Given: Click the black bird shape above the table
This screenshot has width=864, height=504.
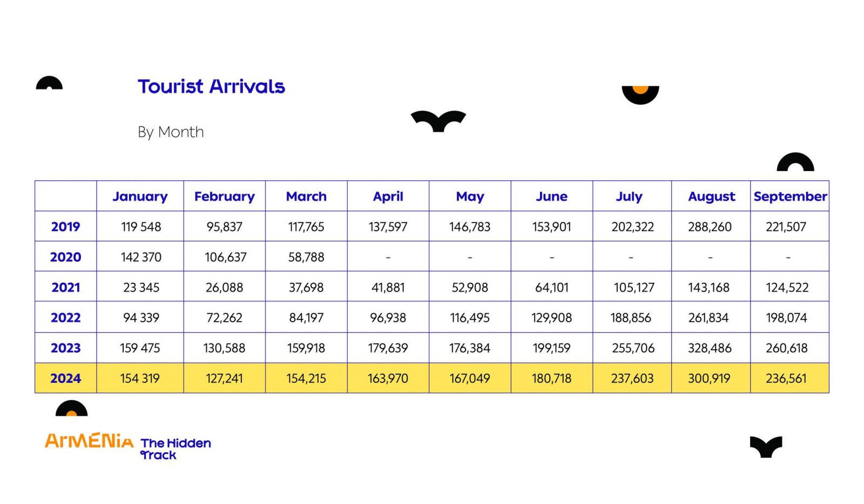Looking at the screenshot, I should [438, 121].
